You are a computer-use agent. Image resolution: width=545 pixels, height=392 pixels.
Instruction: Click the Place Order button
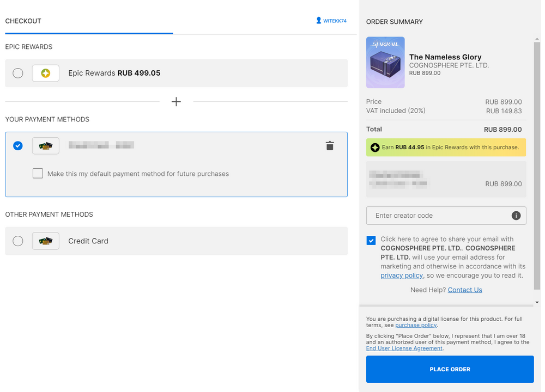click(450, 369)
